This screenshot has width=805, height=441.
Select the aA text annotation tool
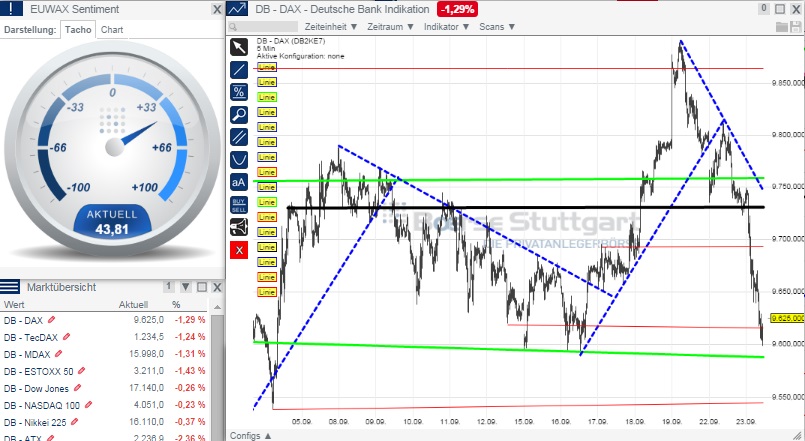coord(239,182)
